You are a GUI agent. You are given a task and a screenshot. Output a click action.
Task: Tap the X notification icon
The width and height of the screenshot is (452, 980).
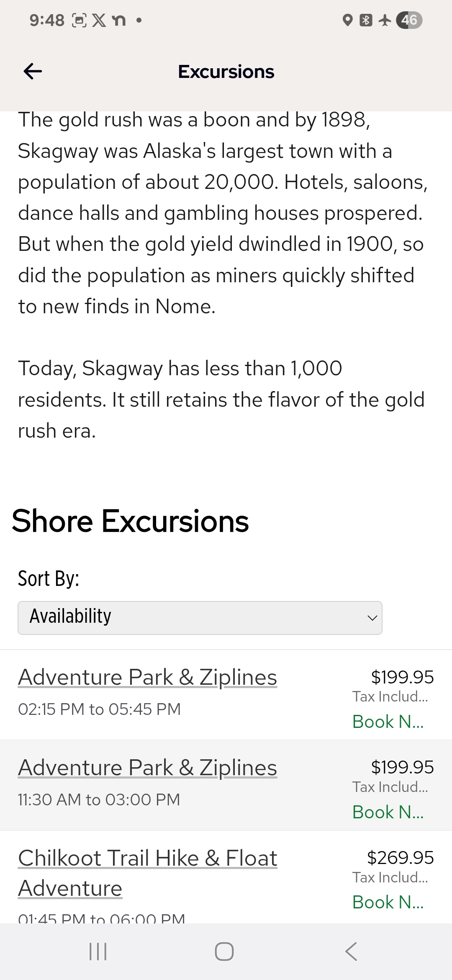pyautogui.click(x=99, y=20)
